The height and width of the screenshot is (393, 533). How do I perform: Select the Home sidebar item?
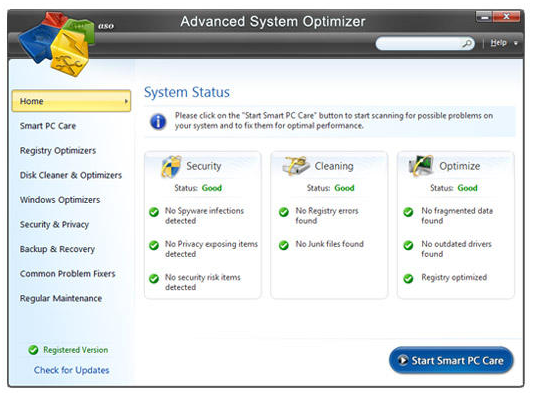coord(71,101)
